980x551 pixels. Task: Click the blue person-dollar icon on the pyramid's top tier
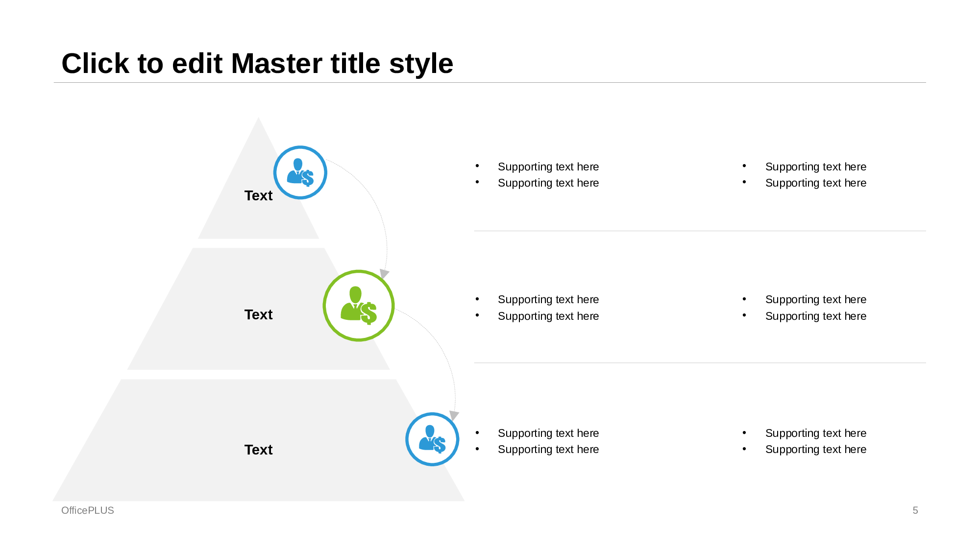[x=300, y=172]
